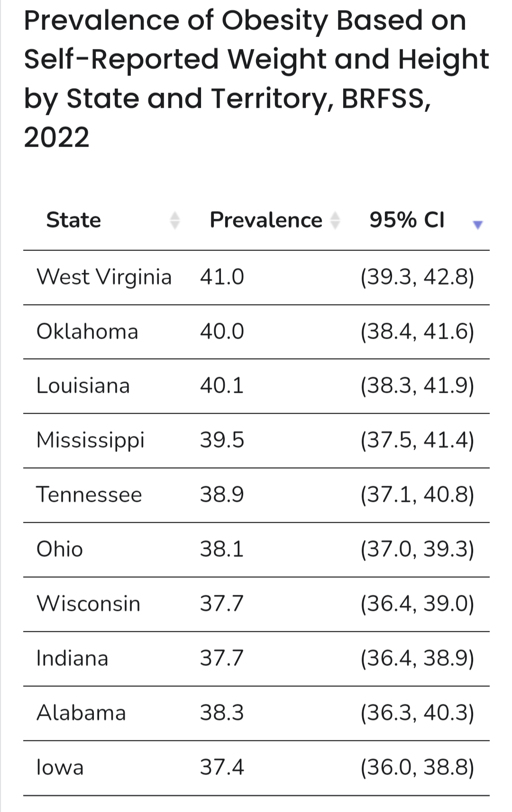The width and height of the screenshot is (512, 812).
Task: Toggle the descending arrow next to 95% CI
Action: 477,225
